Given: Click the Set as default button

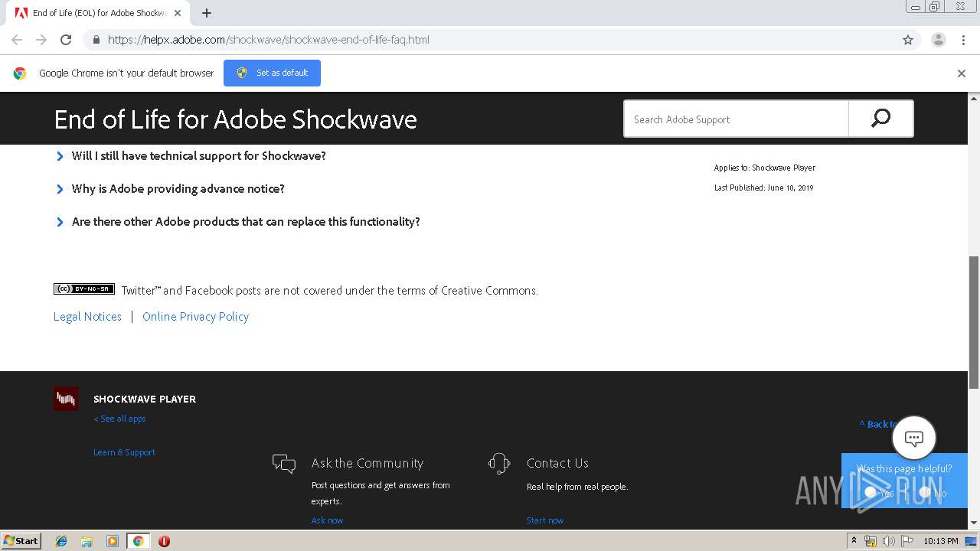Looking at the screenshot, I should (x=272, y=73).
